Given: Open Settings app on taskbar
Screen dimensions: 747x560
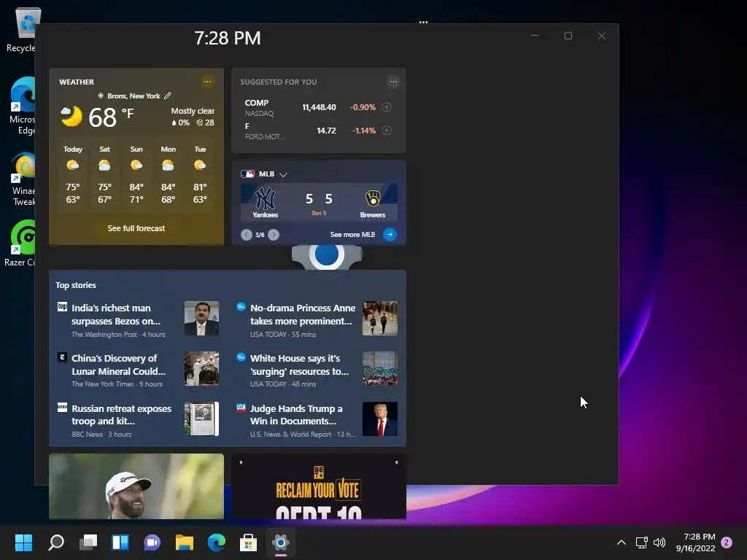Looking at the screenshot, I should (281, 542).
